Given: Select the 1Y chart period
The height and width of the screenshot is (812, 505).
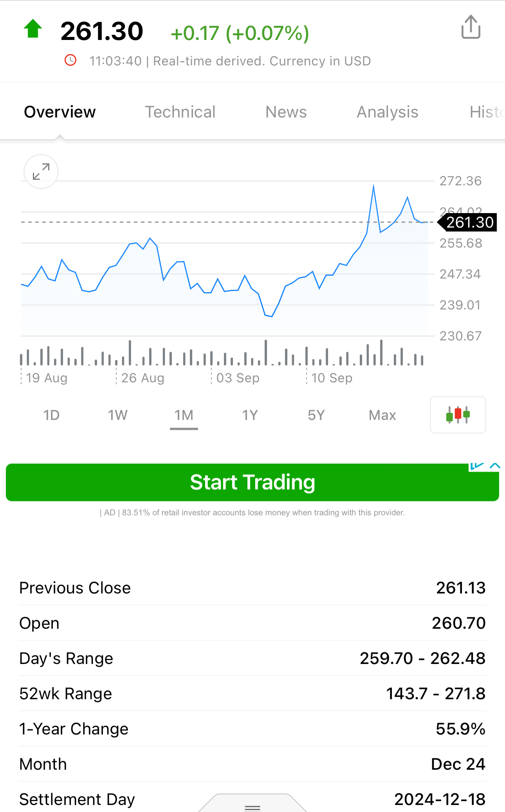Looking at the screenshot, I should tap(250, 415).
